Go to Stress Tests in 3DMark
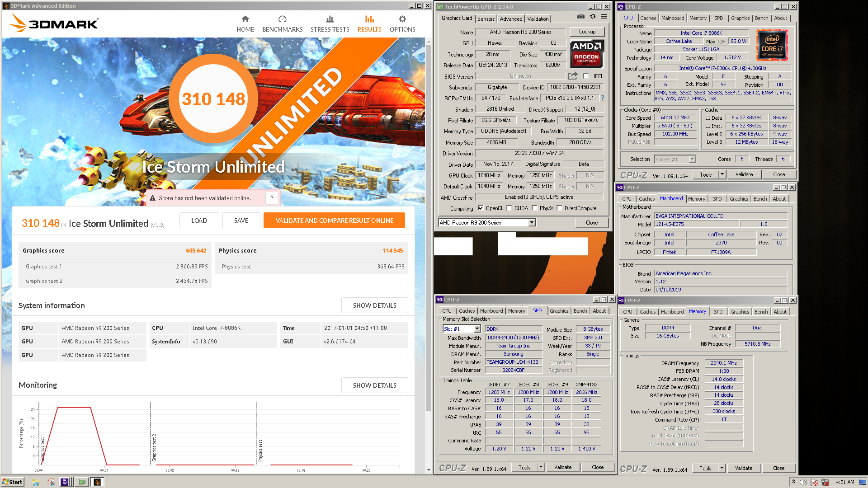 pos(330,24)
